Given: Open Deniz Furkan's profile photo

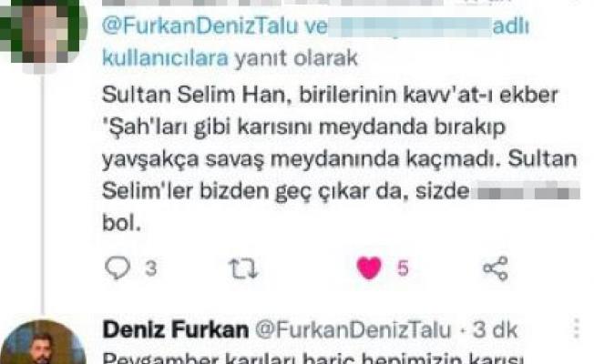Looking at the screenshot, I should (43, 342).
